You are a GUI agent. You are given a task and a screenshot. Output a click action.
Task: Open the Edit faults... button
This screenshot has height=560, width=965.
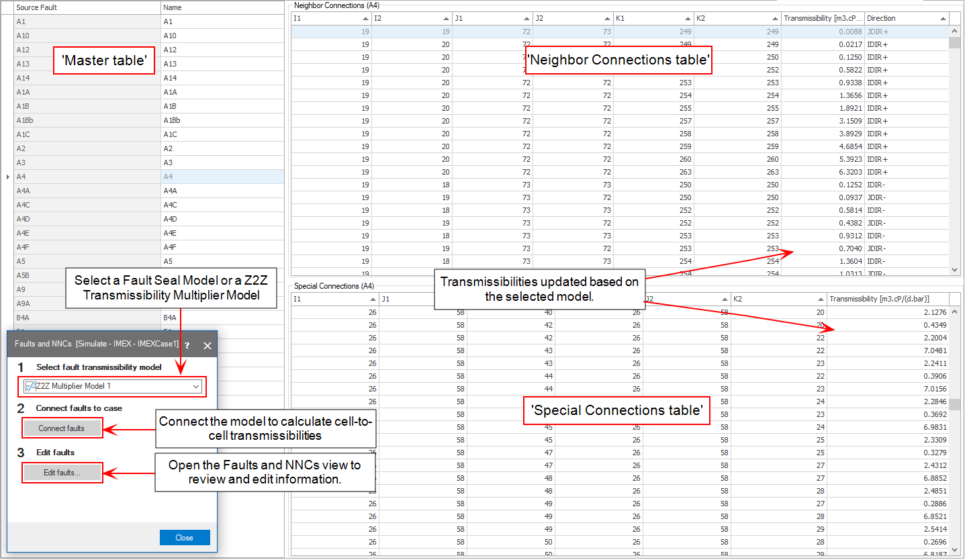(x=62, y=473)
